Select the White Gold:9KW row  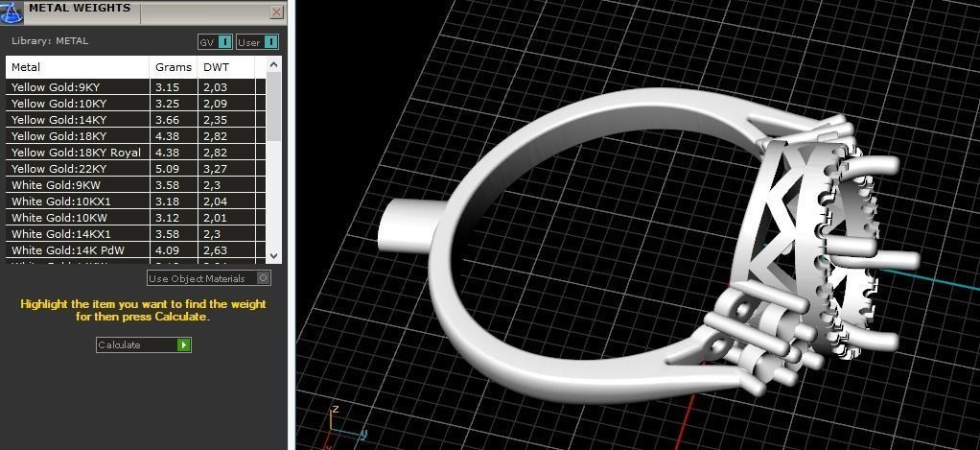click(x=135, y=185)
